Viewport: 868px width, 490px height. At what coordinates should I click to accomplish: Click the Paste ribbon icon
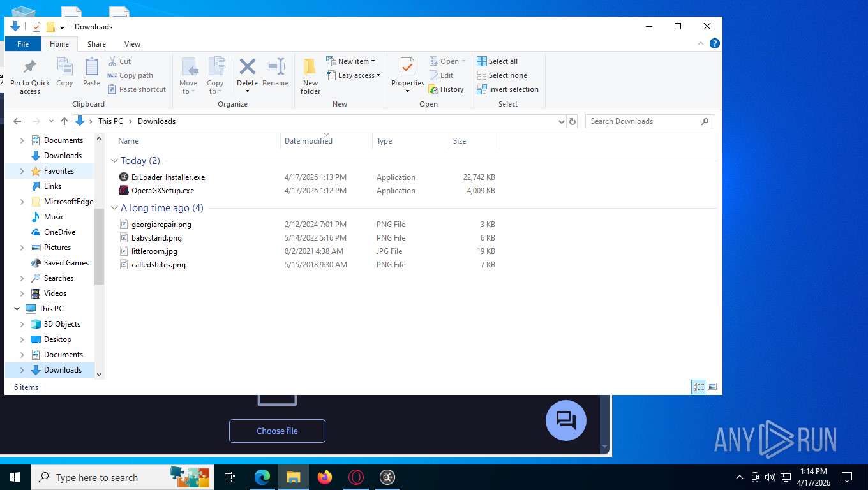[91, 66]
